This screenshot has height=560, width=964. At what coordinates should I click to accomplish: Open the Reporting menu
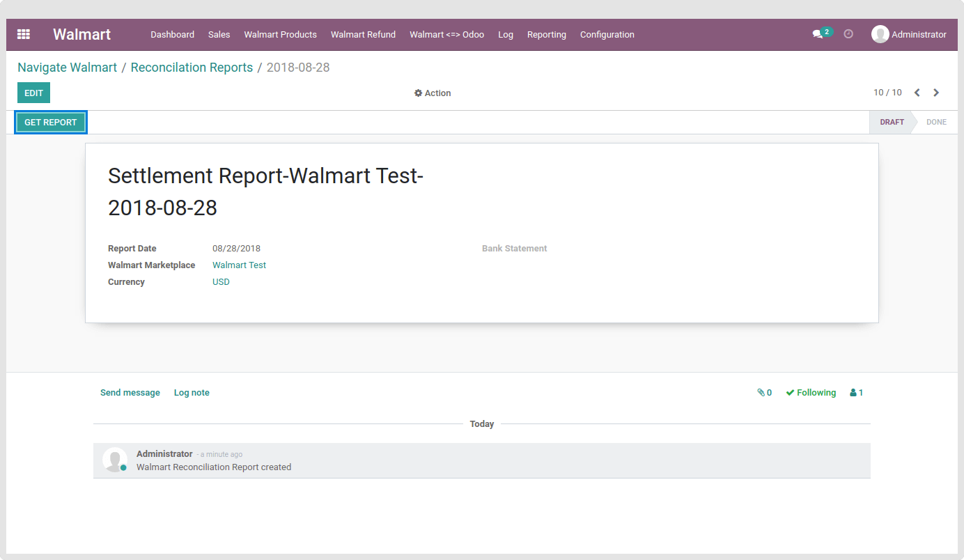pyautogui.click(x=547, y=35)
